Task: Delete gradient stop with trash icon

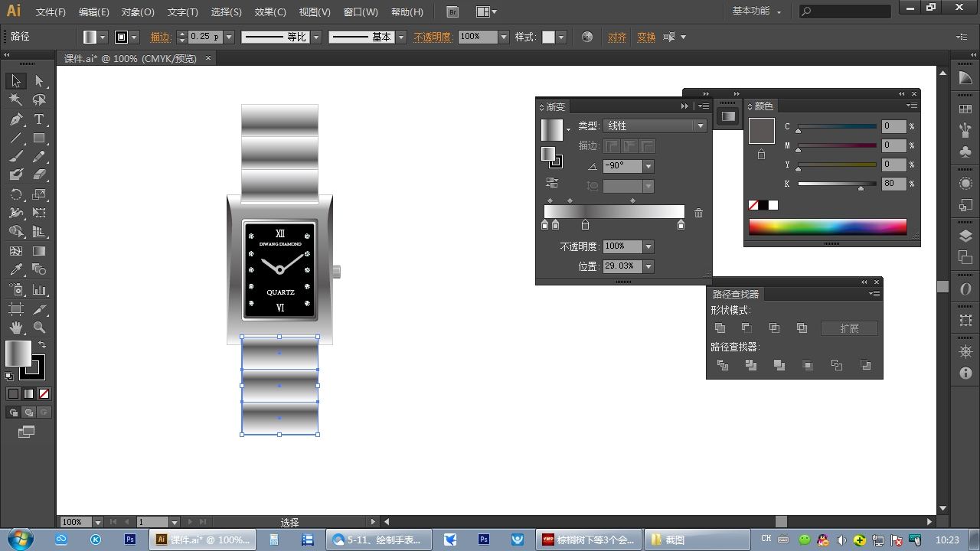Action: point(698,213)
